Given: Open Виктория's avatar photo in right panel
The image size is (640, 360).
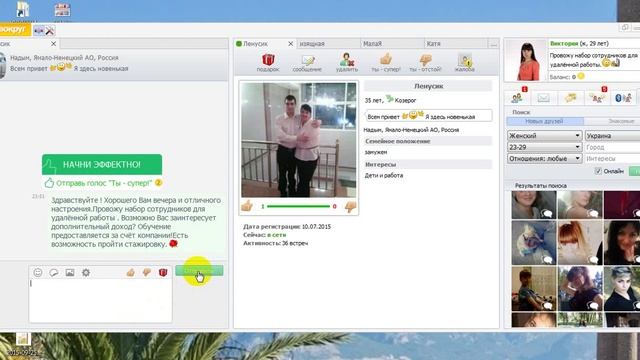Looking at the screenshot, I should [x=526, y=61].
